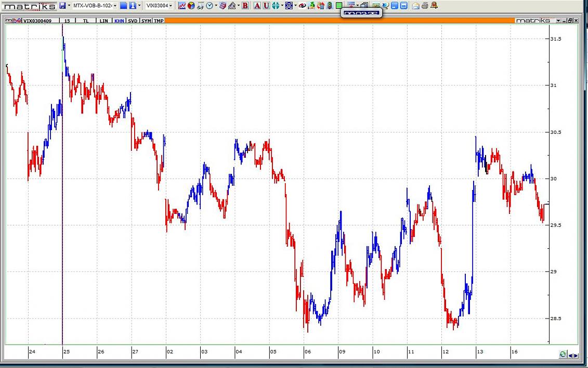Click the printer icon
Image resolution: width=588 pixels, height=368 pixels.
pos(425,6)
